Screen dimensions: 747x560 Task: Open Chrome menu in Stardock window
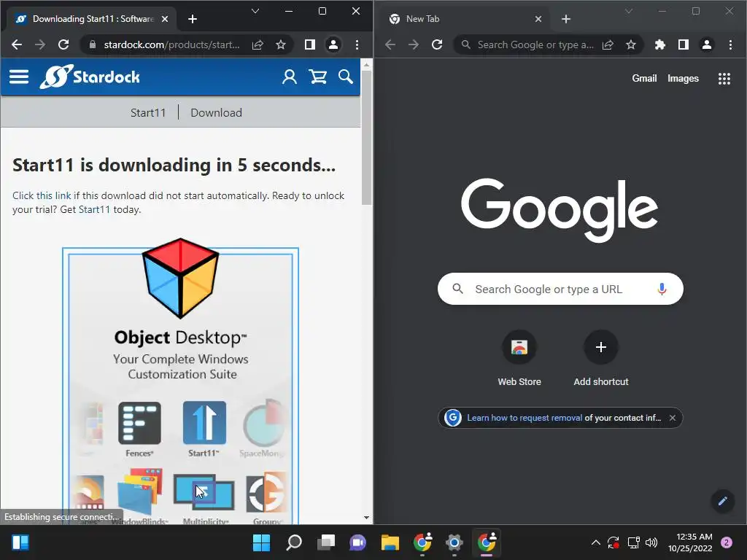pos(357,44)
